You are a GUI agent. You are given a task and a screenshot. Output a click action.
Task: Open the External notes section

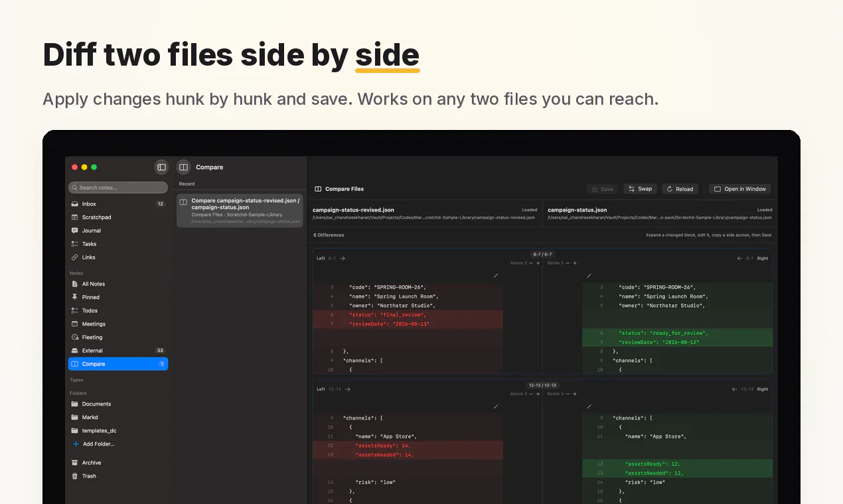tap(118, 350)
